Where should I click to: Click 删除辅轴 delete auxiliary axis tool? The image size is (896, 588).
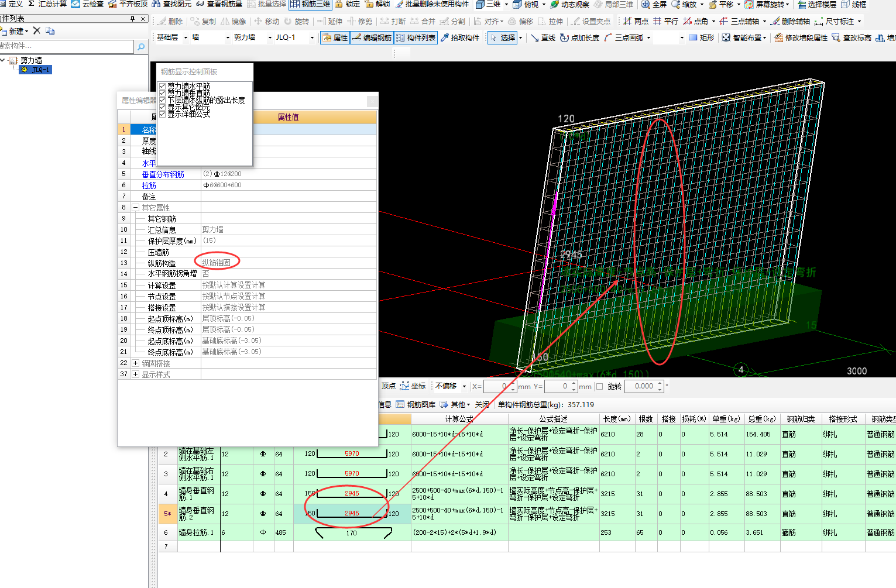(x=791, y=21)
